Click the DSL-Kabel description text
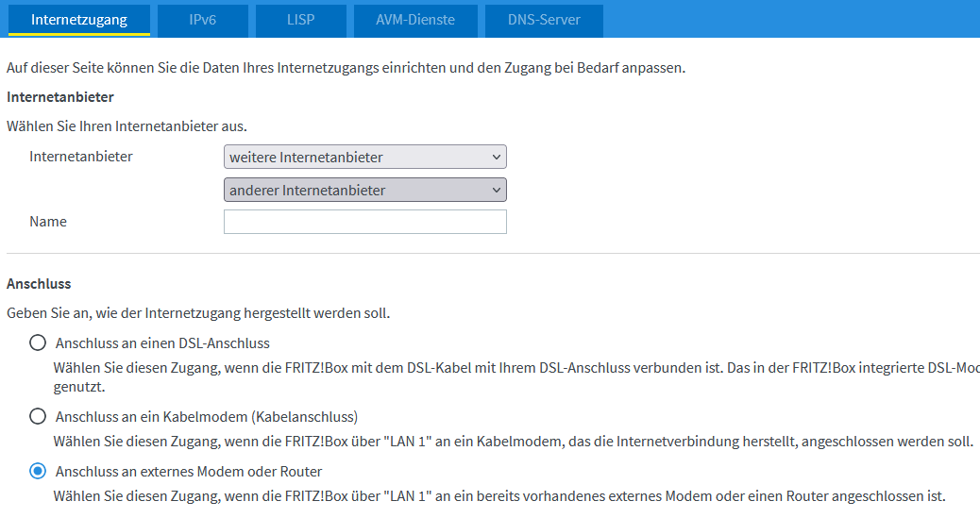980x518 pixels. coord(510,367)
